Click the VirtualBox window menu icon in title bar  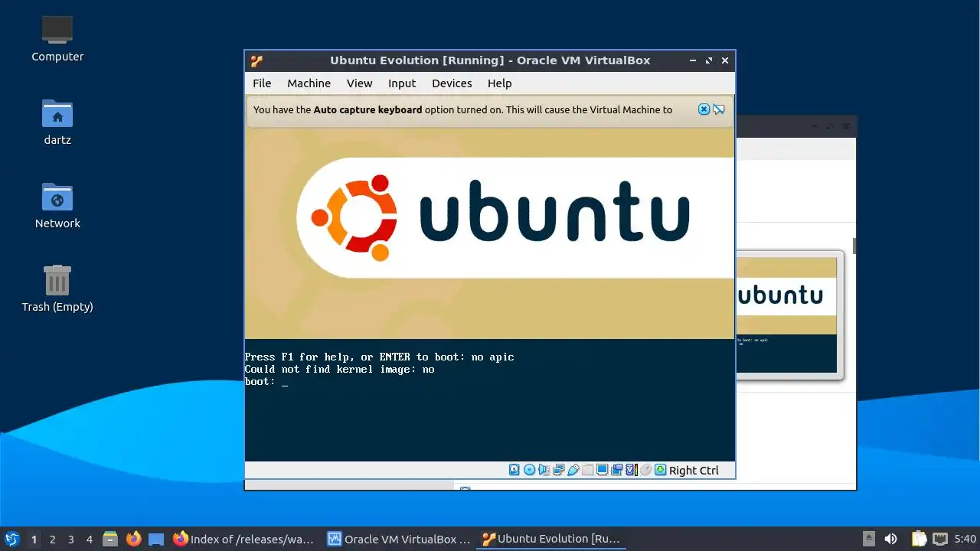click(x=256, y=60)
